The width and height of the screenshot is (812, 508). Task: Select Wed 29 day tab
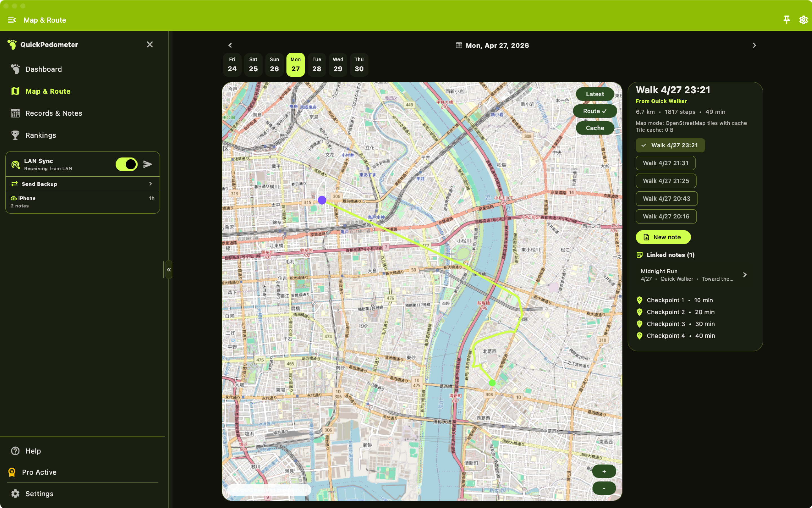point(338,65)
